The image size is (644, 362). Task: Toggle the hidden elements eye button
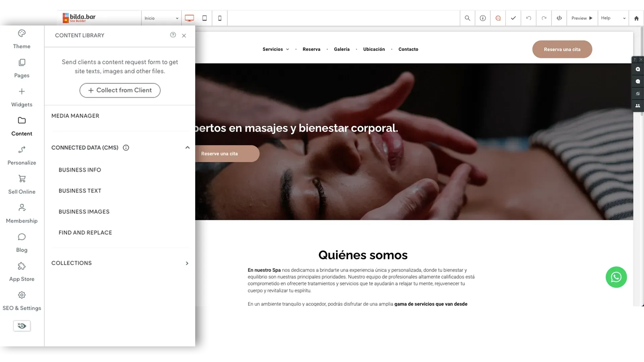point(22,326)
